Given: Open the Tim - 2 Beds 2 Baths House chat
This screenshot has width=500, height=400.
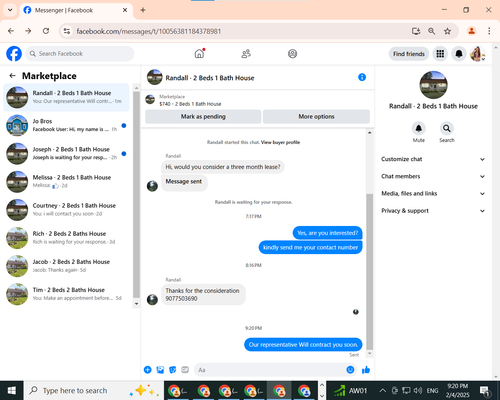Looking at the screenshot, I should click(66, 294).
